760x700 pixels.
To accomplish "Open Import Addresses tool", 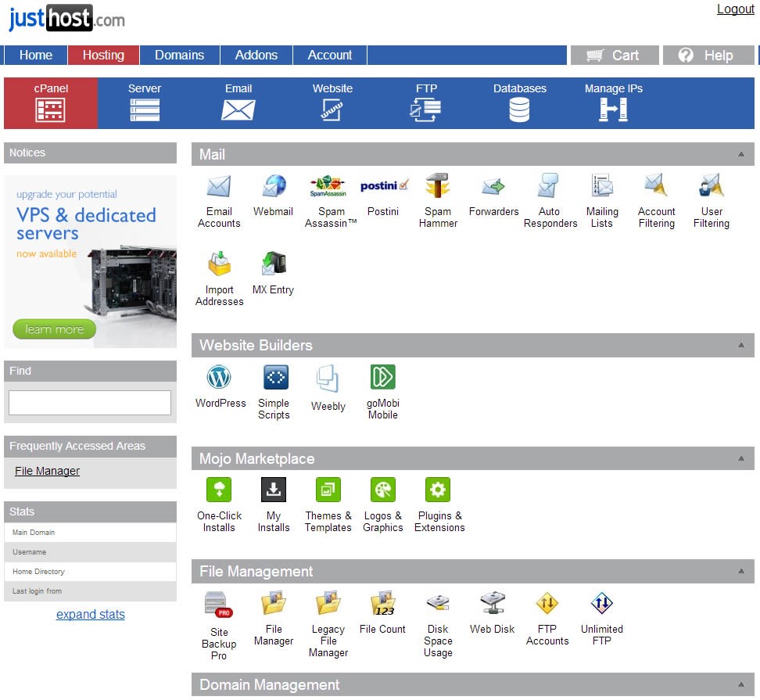I will pos(219,264).
